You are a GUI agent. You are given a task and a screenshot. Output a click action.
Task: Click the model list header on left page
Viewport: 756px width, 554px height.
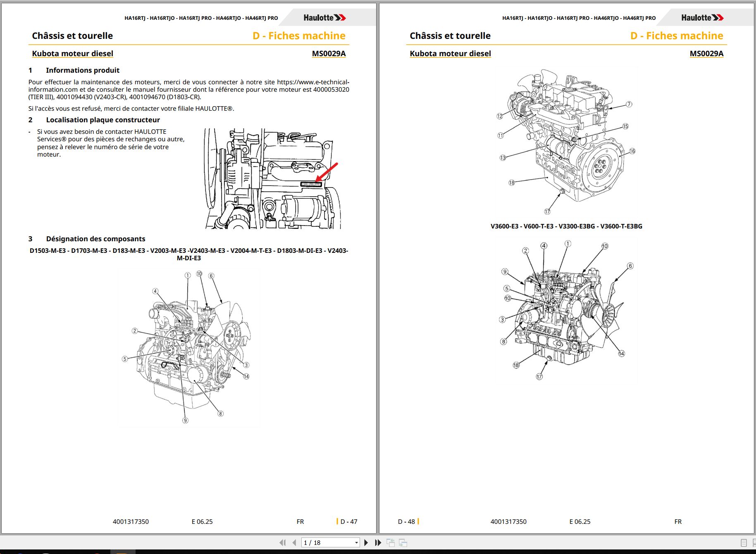click(201, 18)
